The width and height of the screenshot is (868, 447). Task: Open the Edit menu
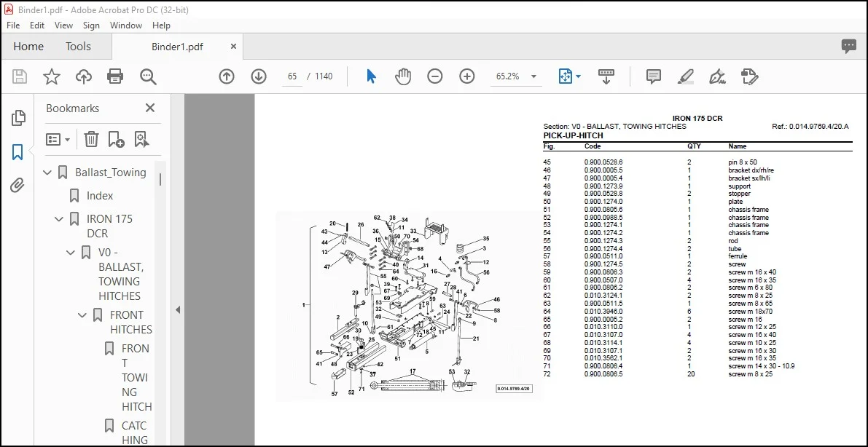point(37,25)
